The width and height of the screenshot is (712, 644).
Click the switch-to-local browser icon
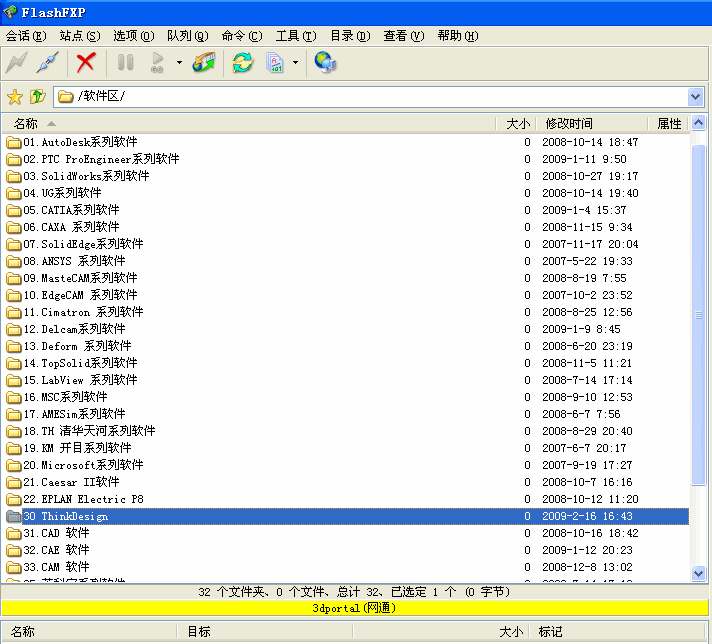coord(204,62)
